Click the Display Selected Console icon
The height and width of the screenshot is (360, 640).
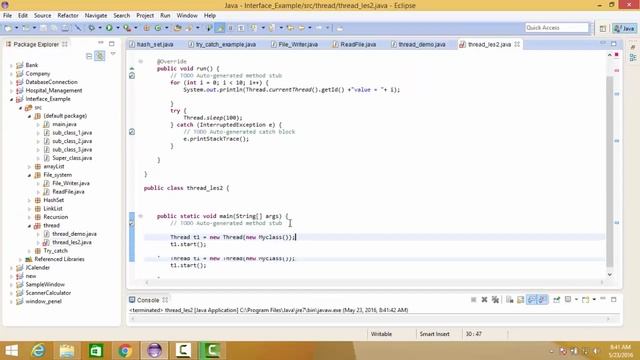point(568,300)
